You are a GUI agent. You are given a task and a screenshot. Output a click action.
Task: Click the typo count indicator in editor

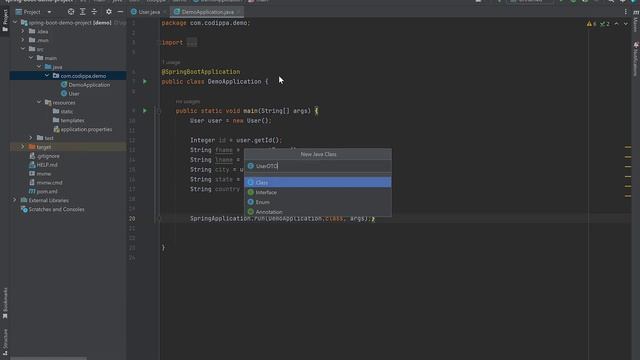(x=605, y=24)
